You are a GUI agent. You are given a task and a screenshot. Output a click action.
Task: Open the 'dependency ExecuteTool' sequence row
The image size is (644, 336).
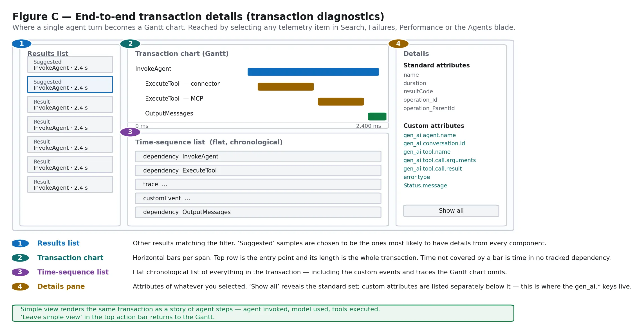tap(258, 171)
